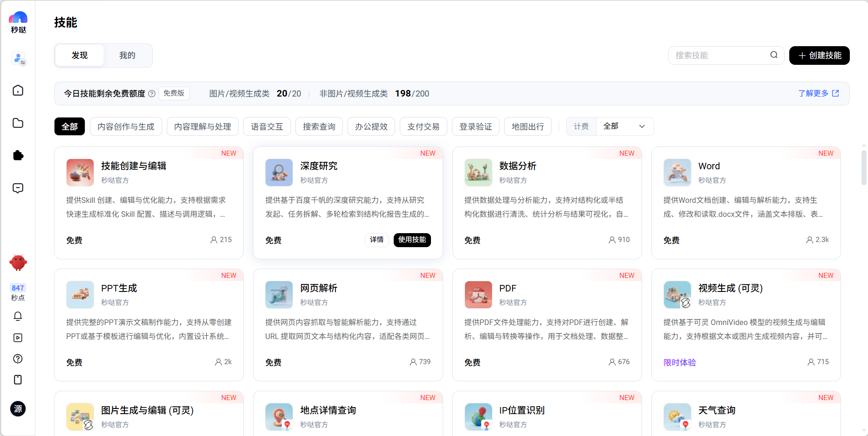Go to home icon in sidebar
Screen dimensions: 868x436
tap(18, 90)
